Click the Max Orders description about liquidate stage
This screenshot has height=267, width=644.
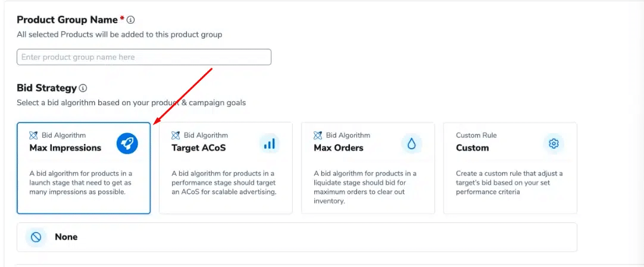tap(365, 187)
